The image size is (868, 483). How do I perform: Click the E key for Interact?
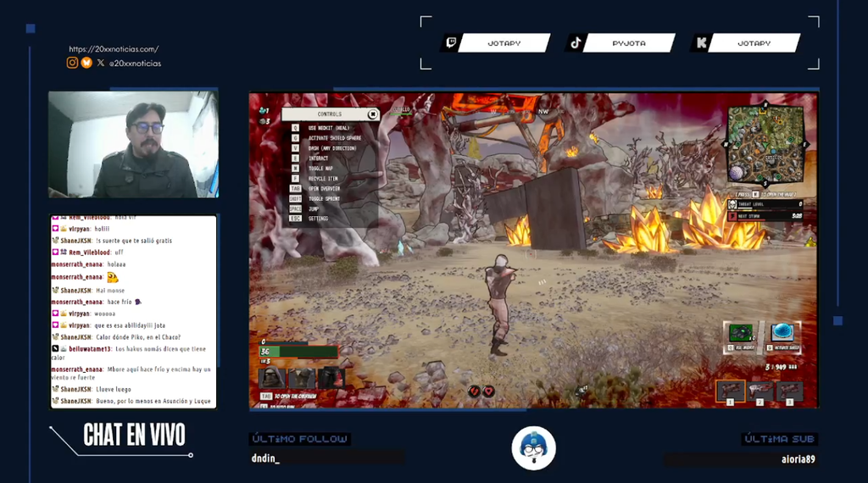click(x=295, y=158)
